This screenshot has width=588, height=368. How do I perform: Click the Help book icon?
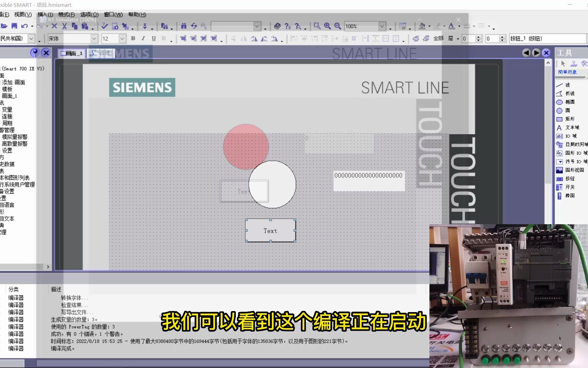click(x=277, y=26)
